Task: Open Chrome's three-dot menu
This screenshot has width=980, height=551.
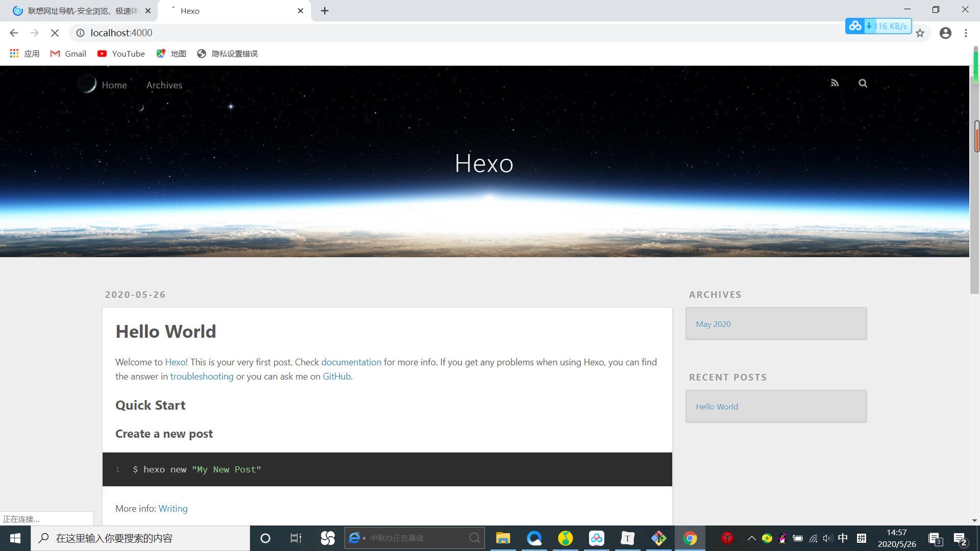Action: (966, 33)
